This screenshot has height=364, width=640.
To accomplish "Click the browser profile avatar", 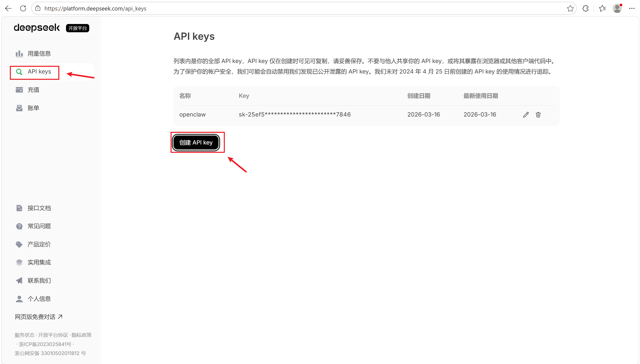I will tap(617, 8).
